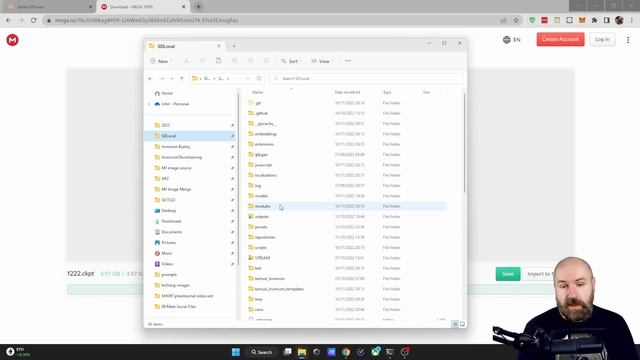This screenshot has height=360, width=640.
Task: Sort files by the Type column header
Action: (387, 93)
